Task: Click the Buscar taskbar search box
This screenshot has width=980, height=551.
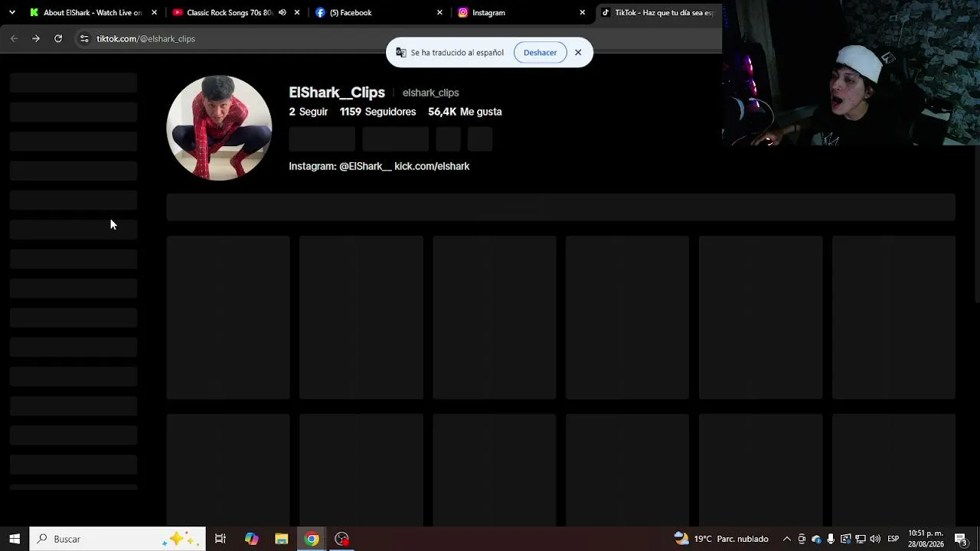Action: (x=118, y=539)
